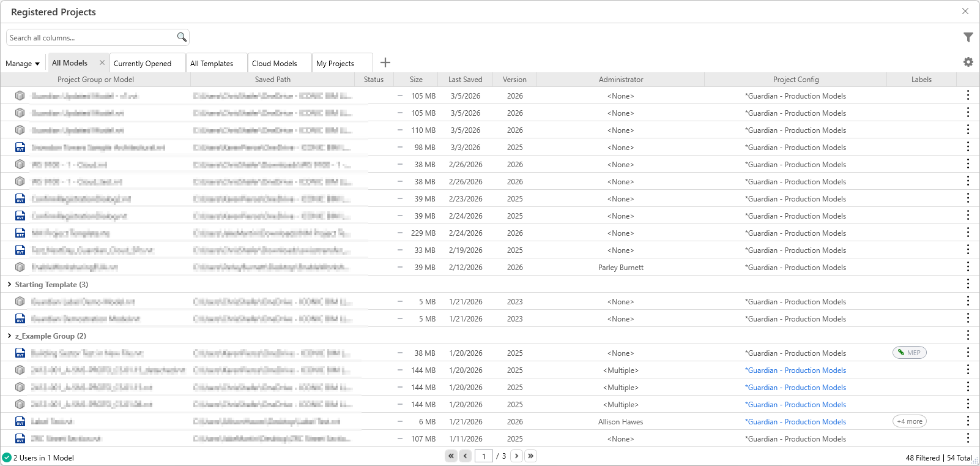The height and width of the screenshot is (466, 980).
Task: Sort by the Project Config column header
Action: tap(796, 80)
